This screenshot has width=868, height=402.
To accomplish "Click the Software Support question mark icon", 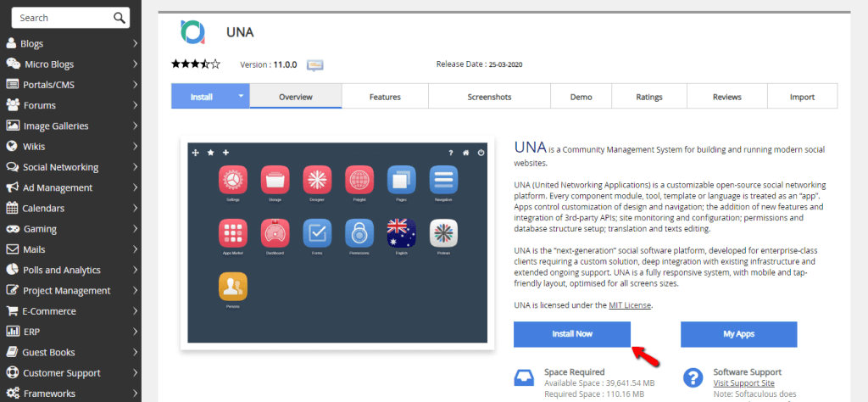I will tap(693, 377).
